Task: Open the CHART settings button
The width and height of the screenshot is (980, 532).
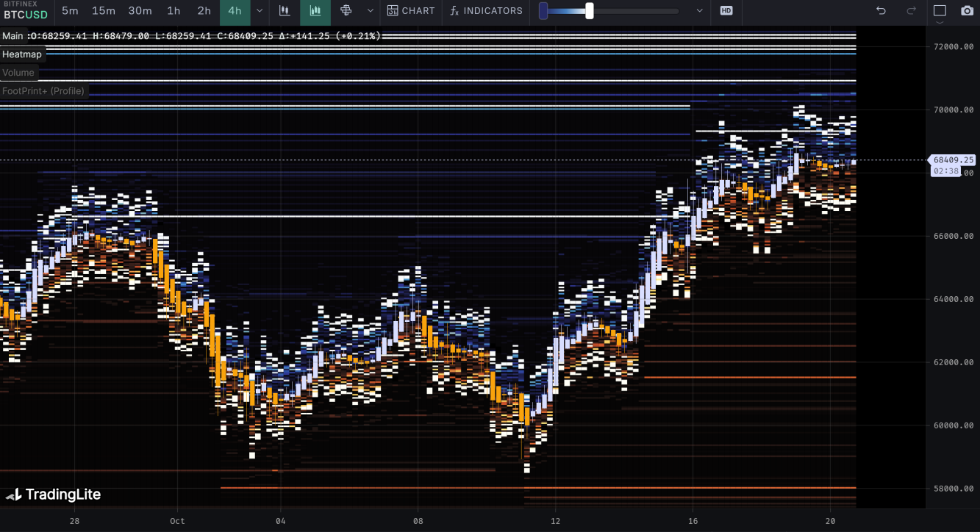Action: point(411,11)
